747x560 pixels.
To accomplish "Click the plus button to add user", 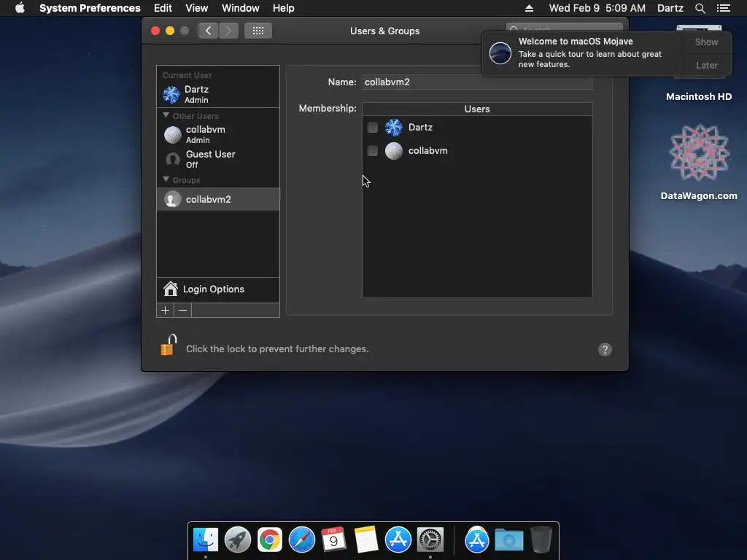I will tap(166, 311).
